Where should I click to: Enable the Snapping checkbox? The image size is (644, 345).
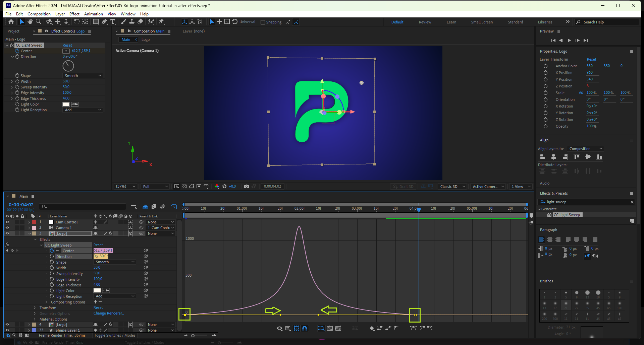pyautogui.click(x=263, y=22)
